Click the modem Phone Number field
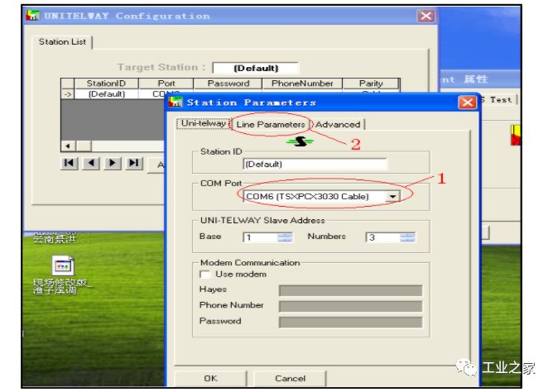 coord(350,307)
